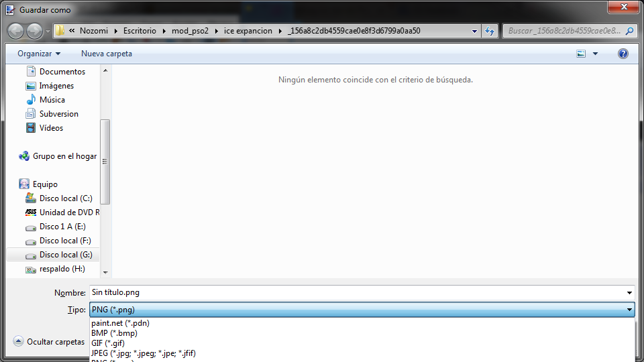Choose JPEG format from the type list
Image resolution: width=644 pixels, height=362 pixels.
click(x=143, y=353)
